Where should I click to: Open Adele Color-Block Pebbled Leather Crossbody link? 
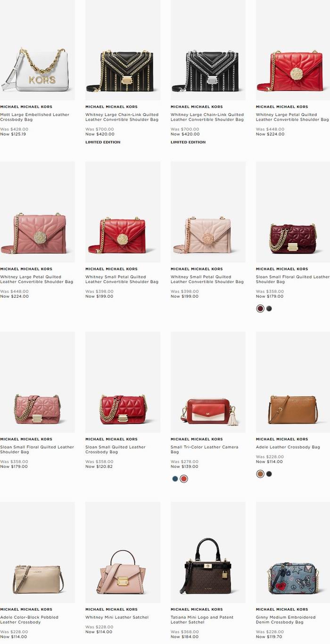[x=29, y=620]
